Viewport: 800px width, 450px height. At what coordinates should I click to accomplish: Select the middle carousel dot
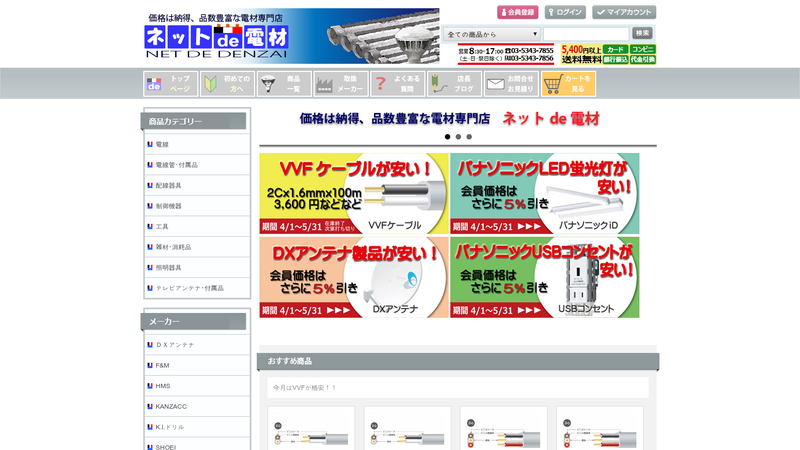[458, 137]
